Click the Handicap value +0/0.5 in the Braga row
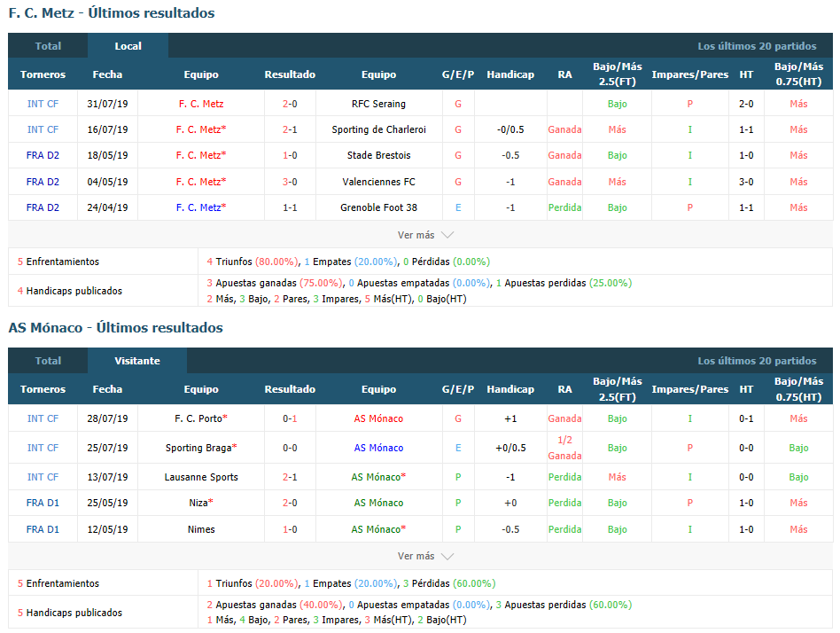The width and height of the screenshot is (840, 633). point(510,448)
